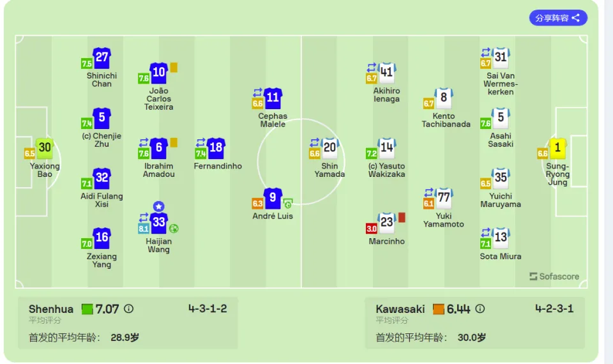Click Marcinho's red card icon
This screenshot has width=613, height=364.
[x=402, y=217]
